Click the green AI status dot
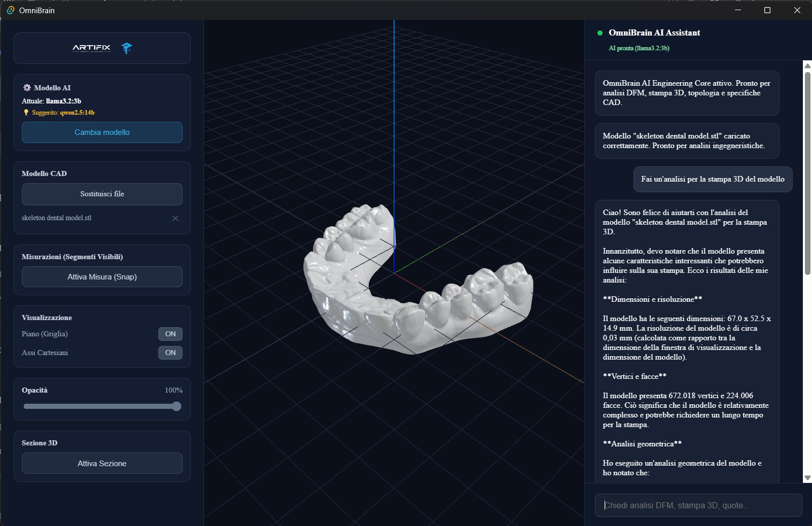 point(600,33)
